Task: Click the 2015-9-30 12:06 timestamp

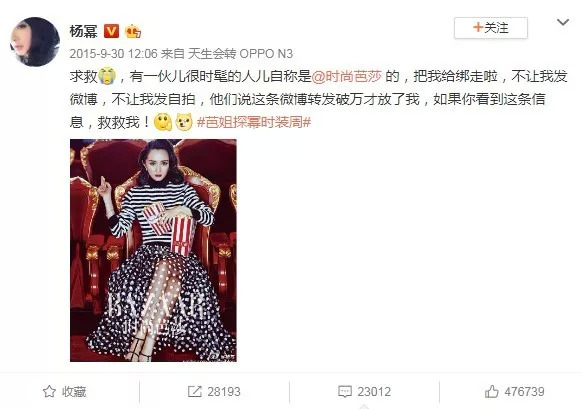Action: coord(114,54)
